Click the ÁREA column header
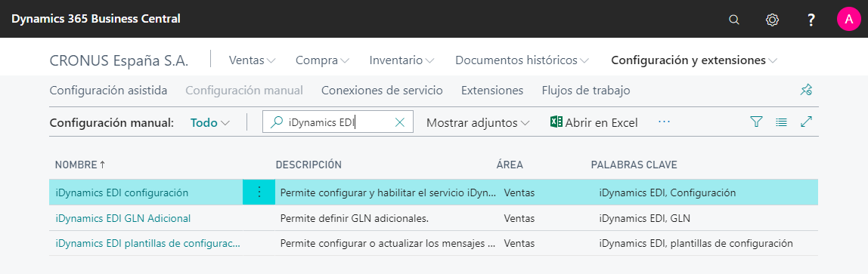 click(x=510, y=165)
